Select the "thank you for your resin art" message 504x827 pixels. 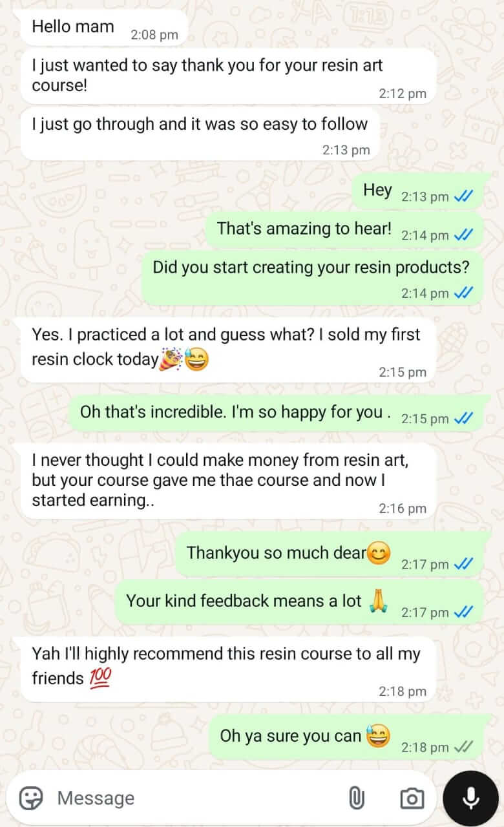pyautogui.click(x=229, y=76)
